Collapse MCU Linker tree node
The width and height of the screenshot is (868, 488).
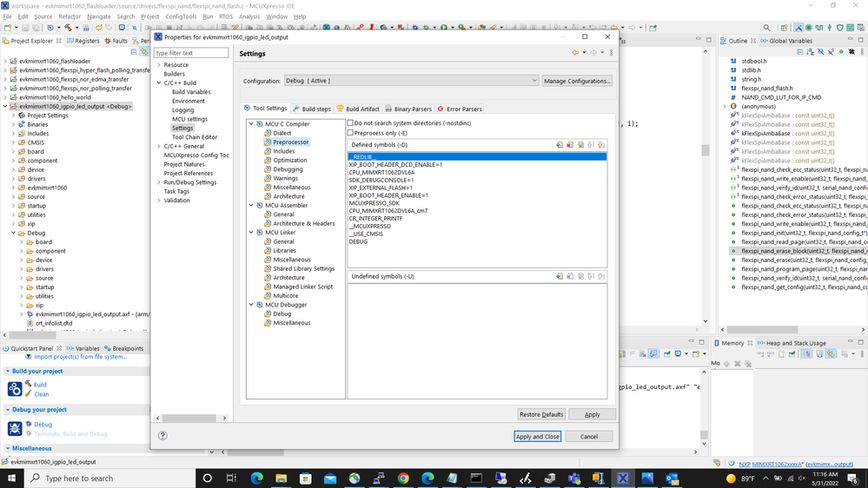click(x=251, y=233)
